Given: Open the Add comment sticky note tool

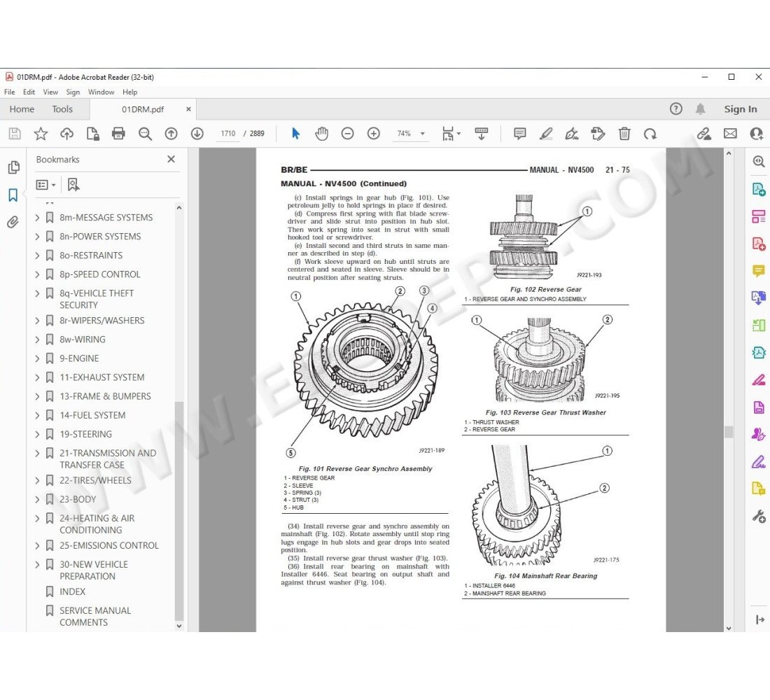Looking at the screenshot, I should pos(519,134).
